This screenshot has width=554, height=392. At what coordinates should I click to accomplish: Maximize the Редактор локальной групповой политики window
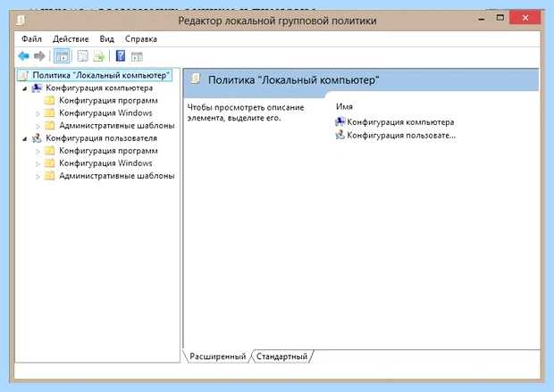click(x=500, y=18)
